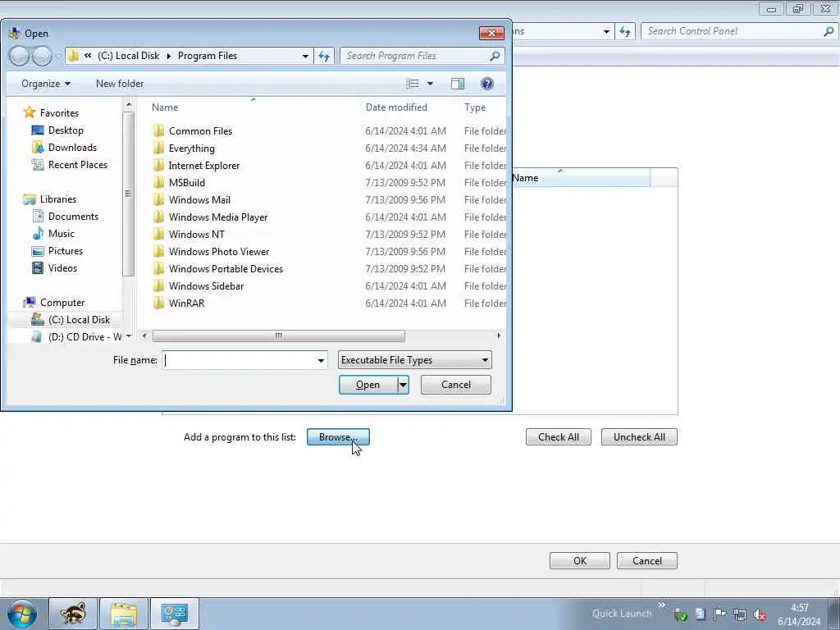840x630 pixels.
Task: Show hidden Quick Launch items chevron
Action: click(x=662, y=605)
